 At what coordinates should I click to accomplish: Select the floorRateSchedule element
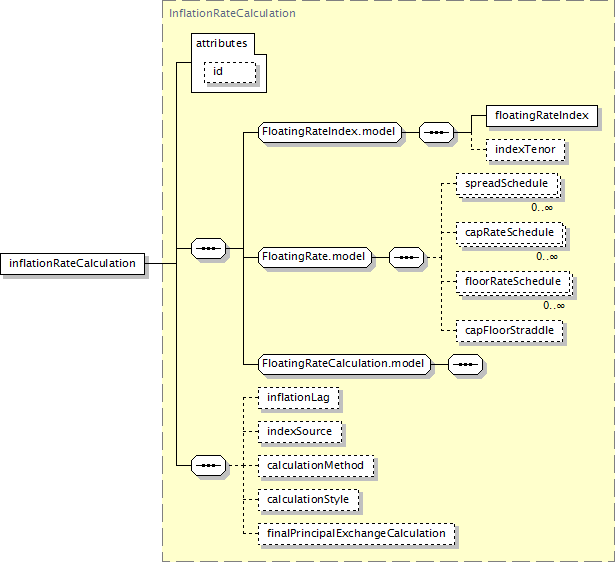tap(514, 282)
